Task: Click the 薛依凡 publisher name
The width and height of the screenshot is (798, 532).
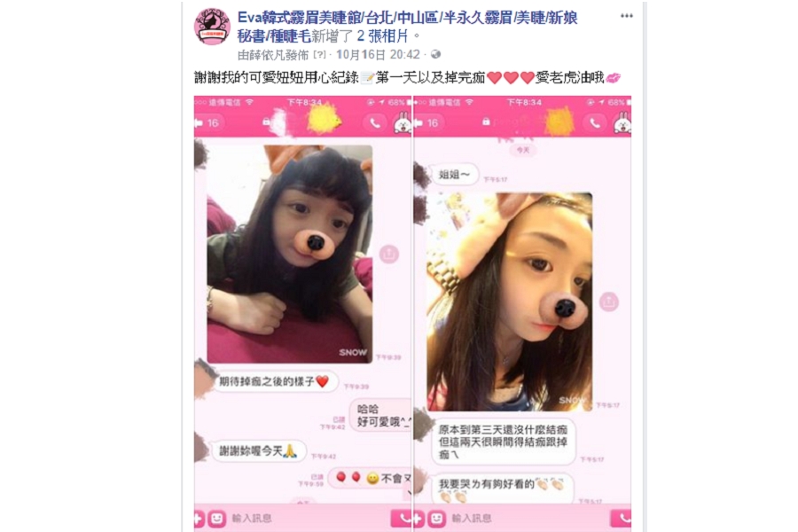Action: click(268, 54)
